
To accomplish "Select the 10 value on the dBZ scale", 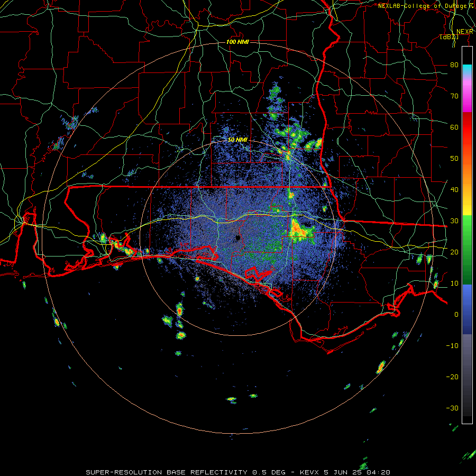I will 454,283.
